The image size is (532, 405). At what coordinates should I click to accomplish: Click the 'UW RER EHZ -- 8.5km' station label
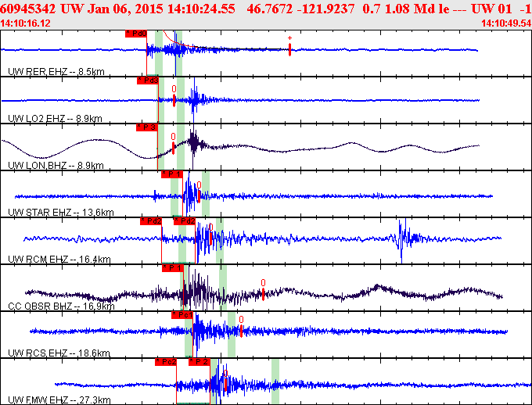(x=56, y=72)
